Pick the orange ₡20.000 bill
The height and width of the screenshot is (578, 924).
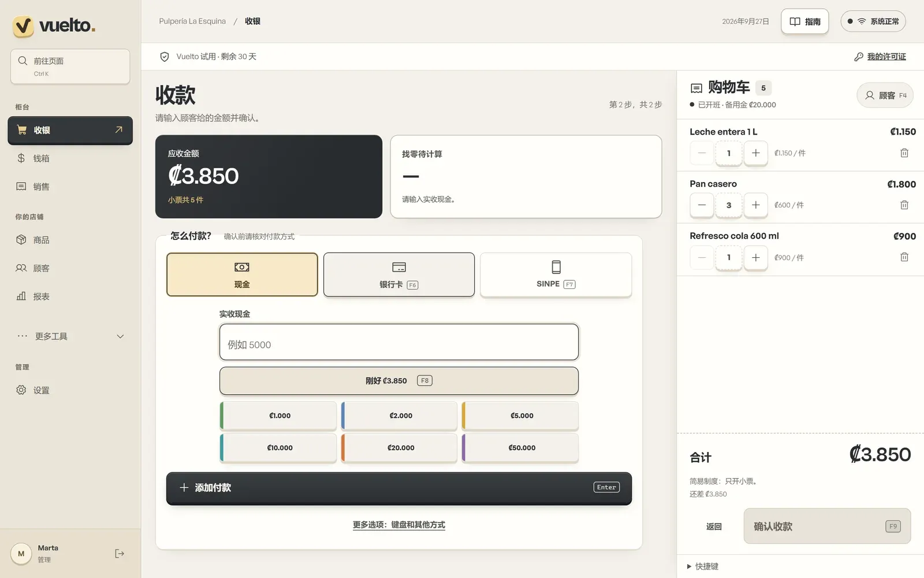399,448
